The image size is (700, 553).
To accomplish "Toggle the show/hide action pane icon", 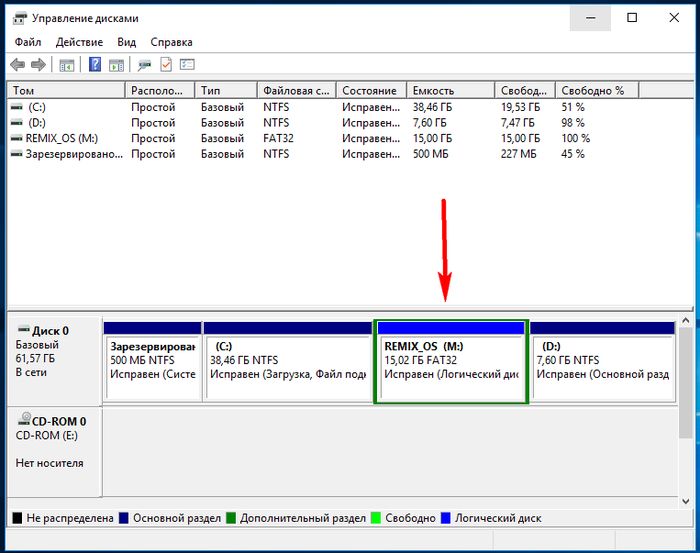I will tap(116, 65).
